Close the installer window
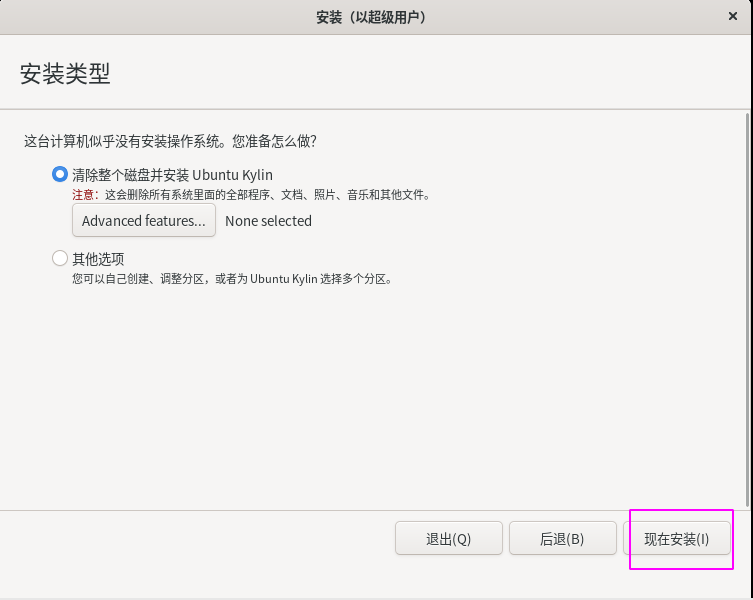 pyautogui.click(x=733, y=16)
